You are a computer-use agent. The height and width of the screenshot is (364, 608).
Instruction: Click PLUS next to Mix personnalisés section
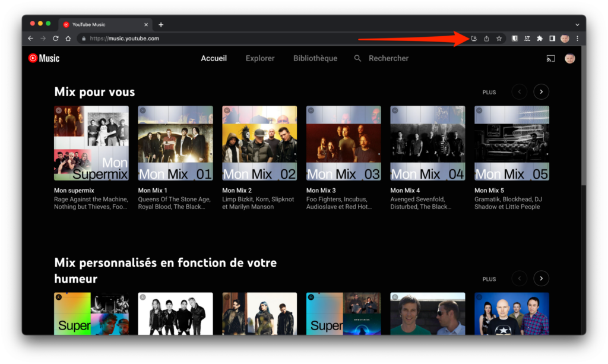(489, 279)
